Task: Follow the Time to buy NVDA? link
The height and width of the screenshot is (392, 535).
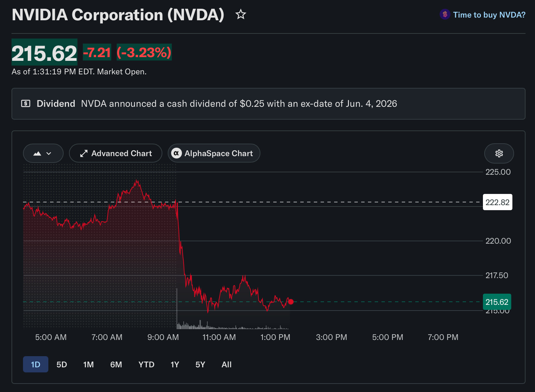Action: (489, 15)
